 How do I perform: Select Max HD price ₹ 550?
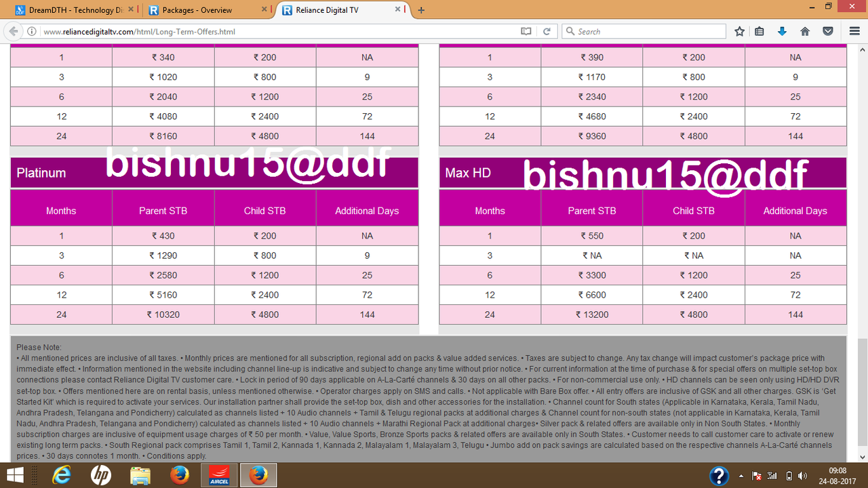pyautogui.click(x=592, y=236)
